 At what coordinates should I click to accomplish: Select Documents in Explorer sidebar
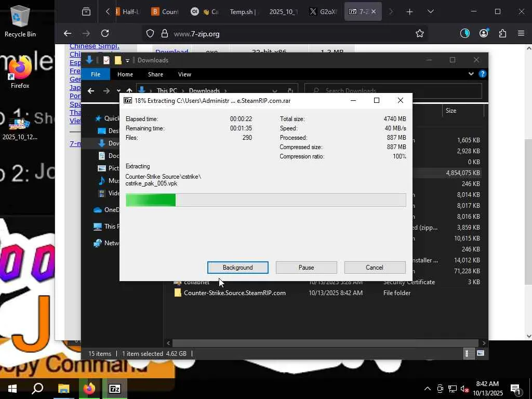(109, 156)
